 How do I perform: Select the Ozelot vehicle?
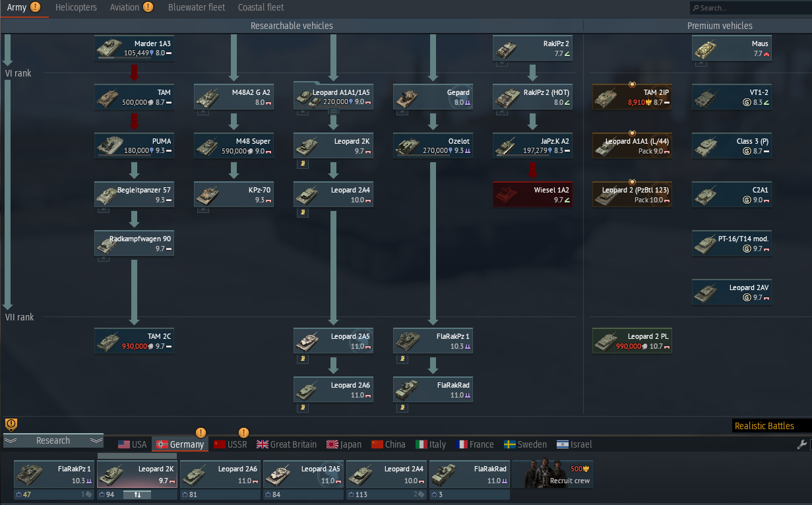pyautogui.click(x=433, y=146)
